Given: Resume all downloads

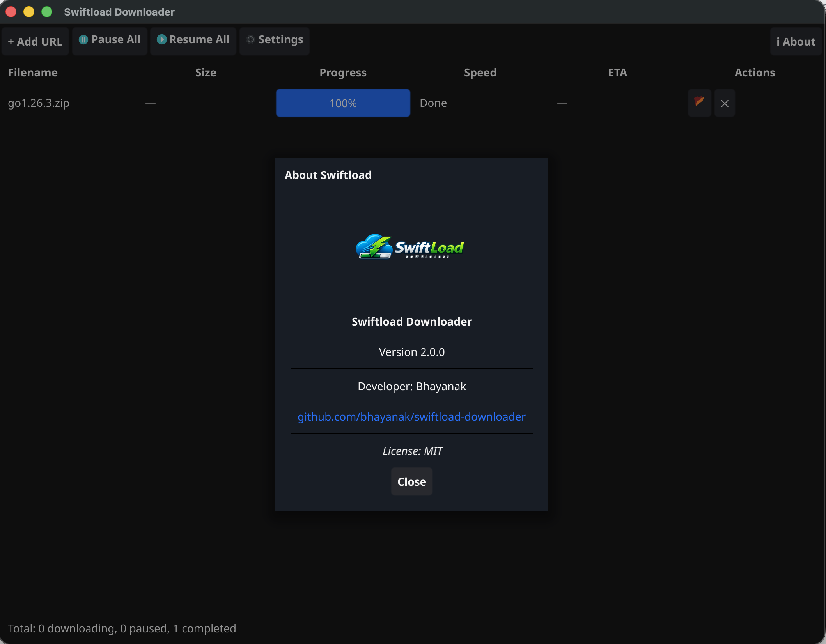Looking at the screenshot, I should (x=193, y=41).
